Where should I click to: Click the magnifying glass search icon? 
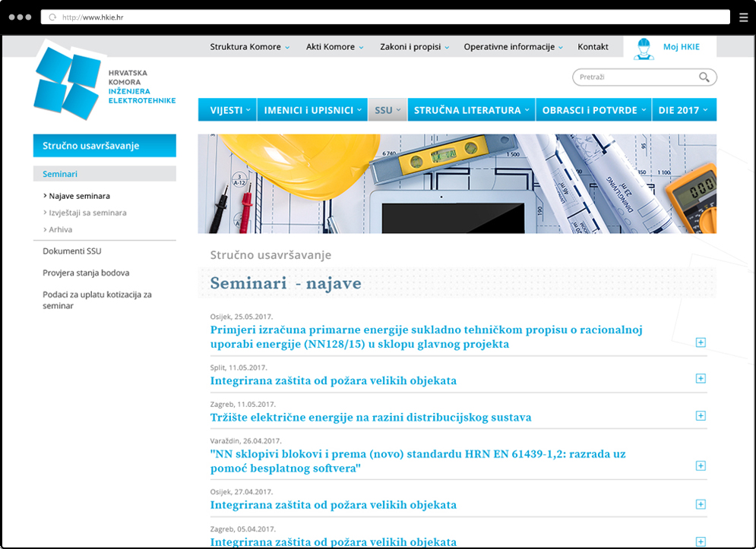point(704,77)
